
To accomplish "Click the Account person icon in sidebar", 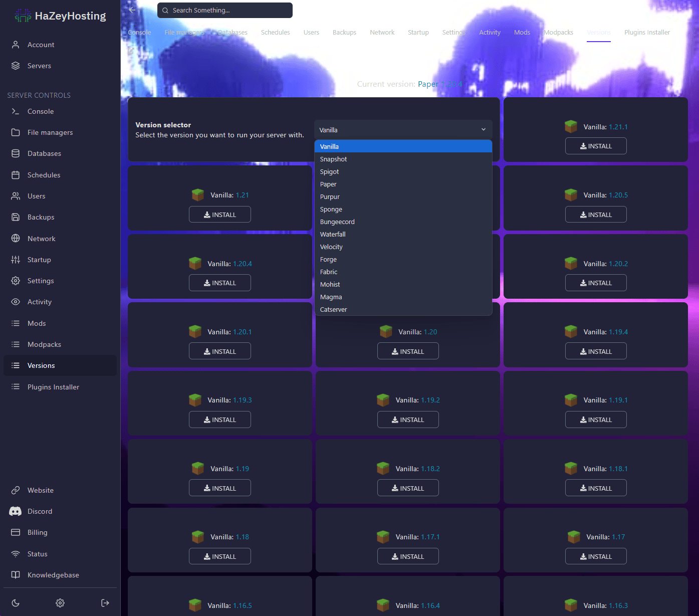I will (x=16, y=45).
